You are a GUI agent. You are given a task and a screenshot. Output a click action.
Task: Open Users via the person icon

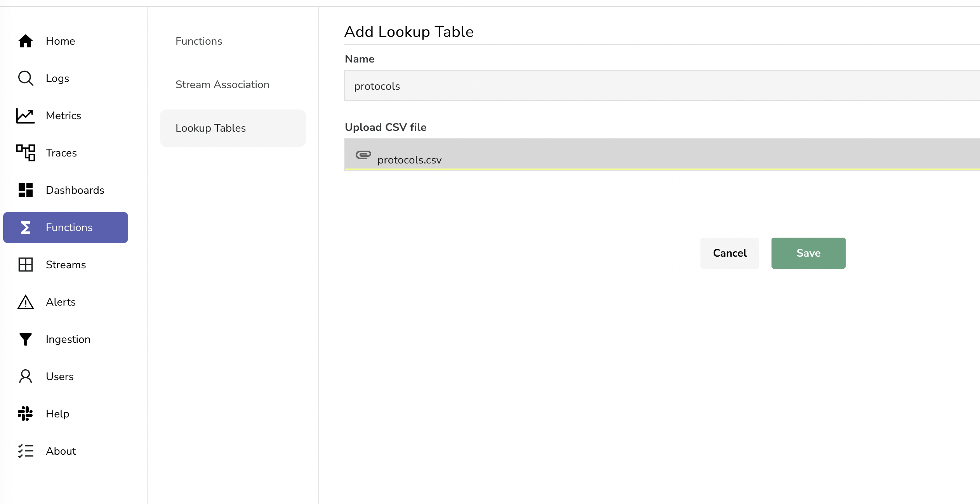tap(25, 376)
